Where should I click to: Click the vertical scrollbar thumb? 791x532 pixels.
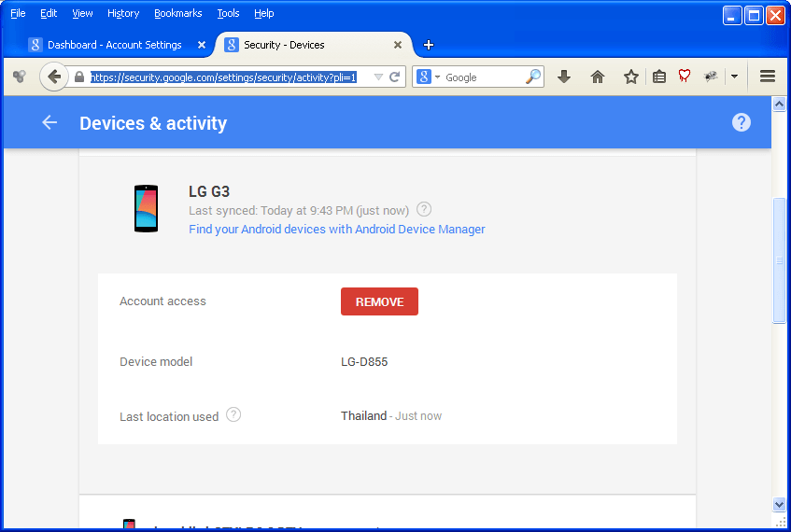[x=779, y=260]
